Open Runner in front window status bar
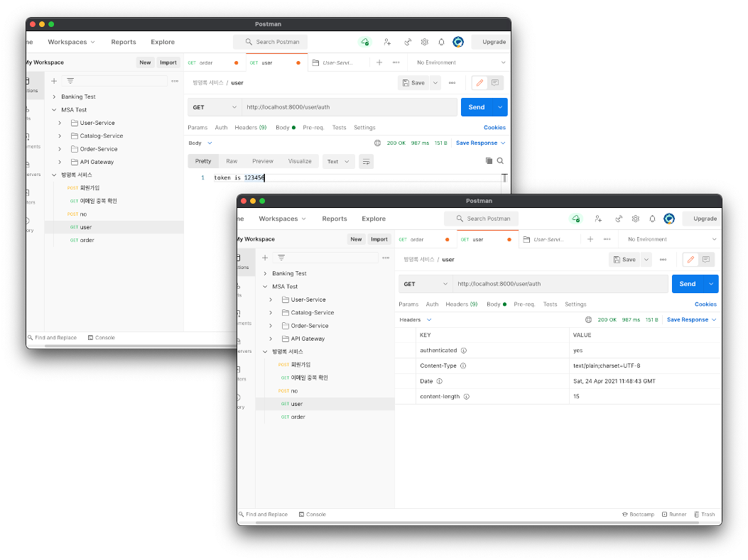The image size is (748, 560). point(674,515)
